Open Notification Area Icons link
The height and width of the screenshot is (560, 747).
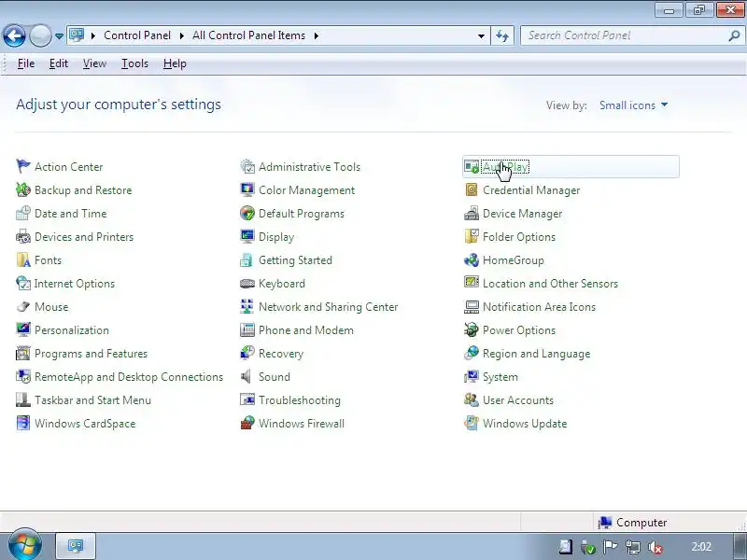pos(539,307)
